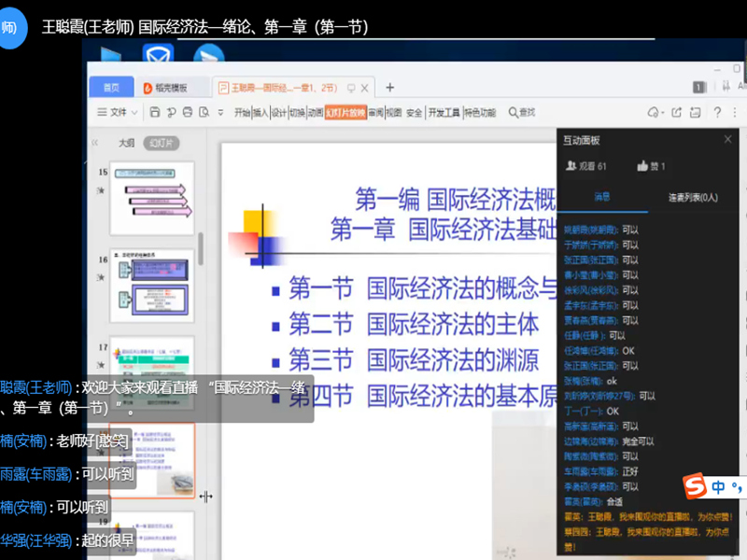This screenshot has width=747, height=560.
Task: Collapse the slide panel with double chevron
Action: [x=94, y=143]
